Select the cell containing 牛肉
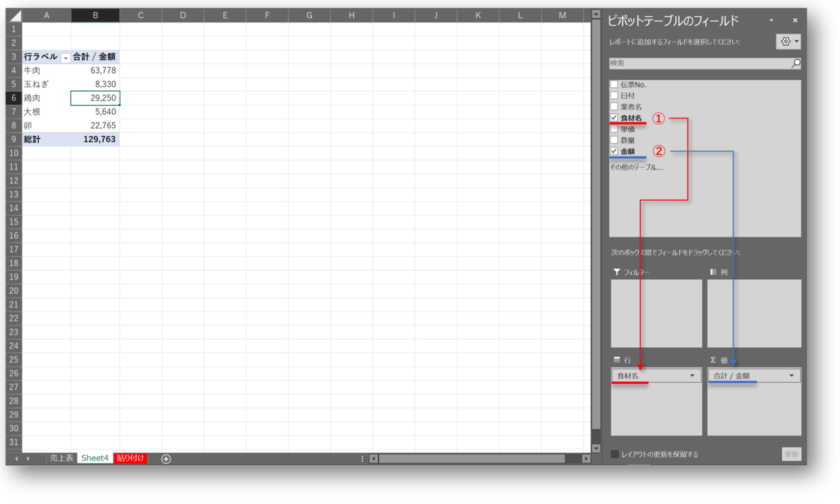Viewport: 840px width, 504px height. click(x=46, y=71)
